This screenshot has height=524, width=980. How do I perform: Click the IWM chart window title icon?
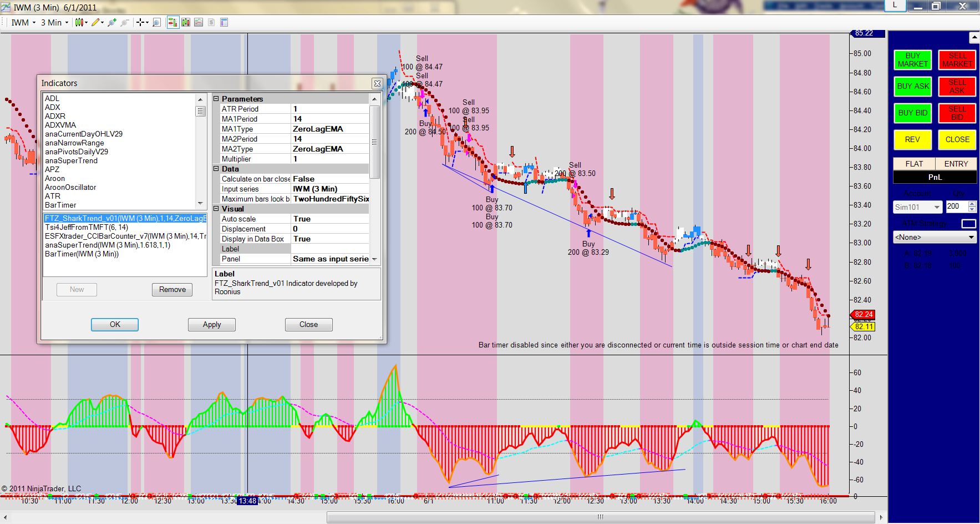click(x=7, y=7)
